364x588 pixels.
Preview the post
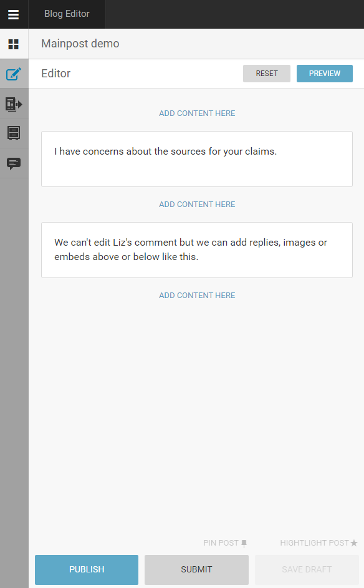click(x=325, y=74)
